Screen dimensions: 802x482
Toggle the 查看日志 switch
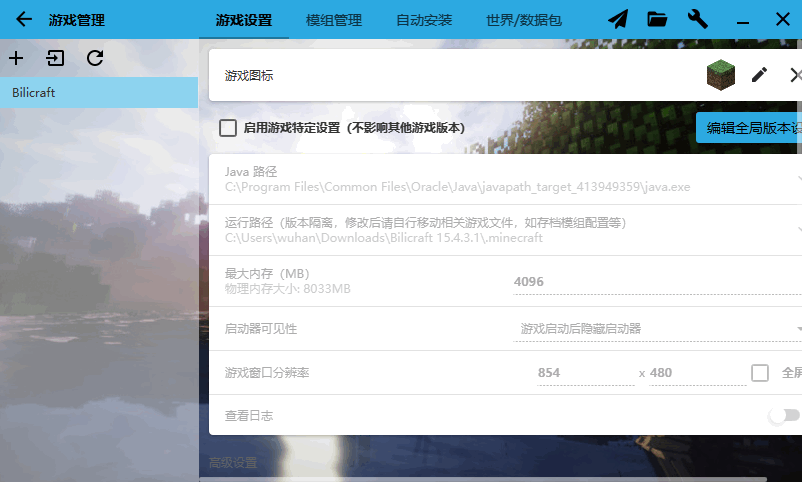click(783, 415)
